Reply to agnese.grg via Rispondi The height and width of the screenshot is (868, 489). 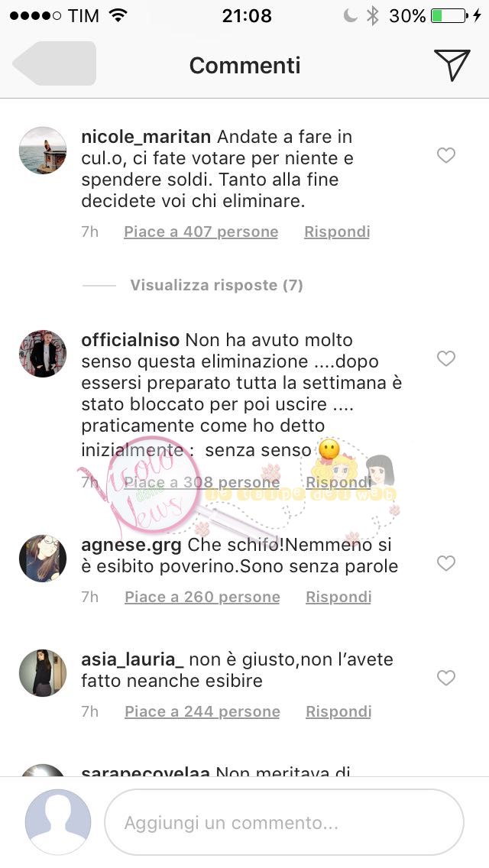pos(338,597)
